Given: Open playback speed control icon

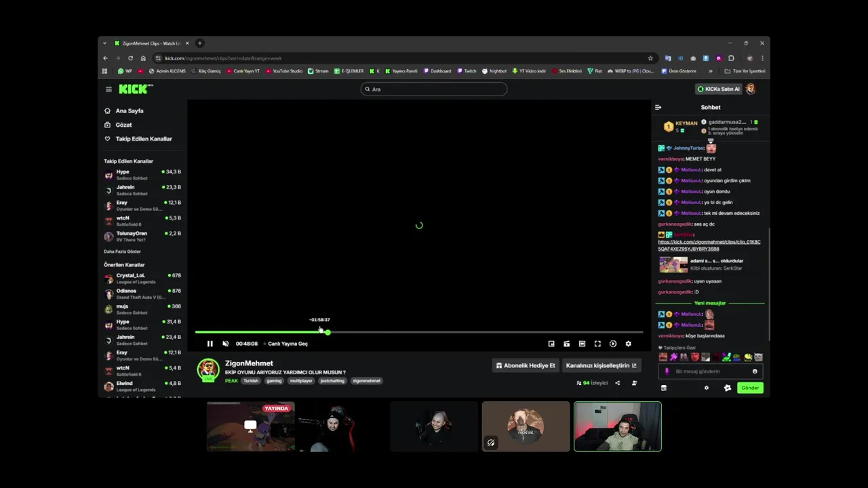Looking at the screenshot, I should pyautogui.click(x=613, y=344).
